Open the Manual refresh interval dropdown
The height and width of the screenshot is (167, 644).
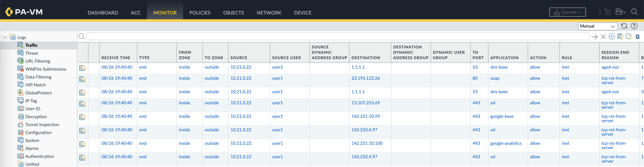[598, 26]
